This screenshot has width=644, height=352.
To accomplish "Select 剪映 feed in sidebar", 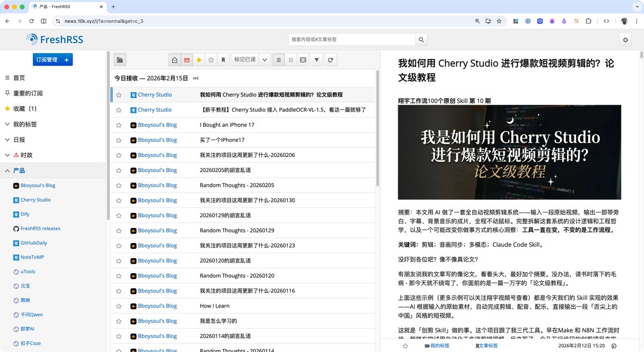I will (x=25, y=300).
